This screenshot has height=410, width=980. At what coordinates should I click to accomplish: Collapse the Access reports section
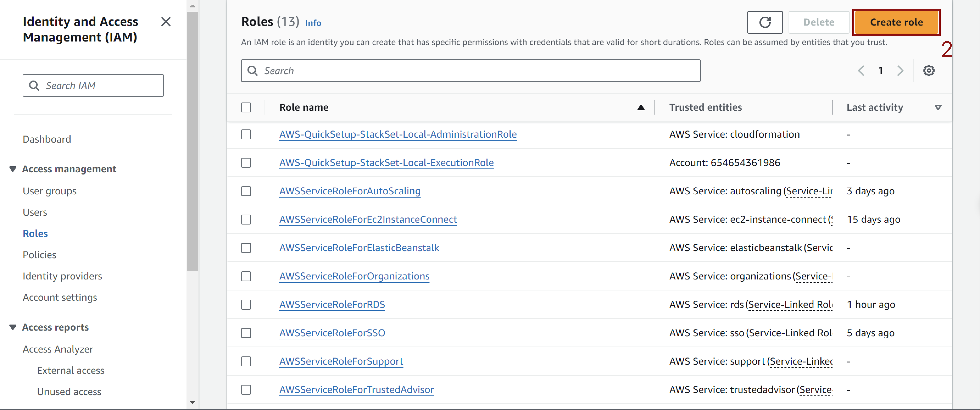click(13, 327)
